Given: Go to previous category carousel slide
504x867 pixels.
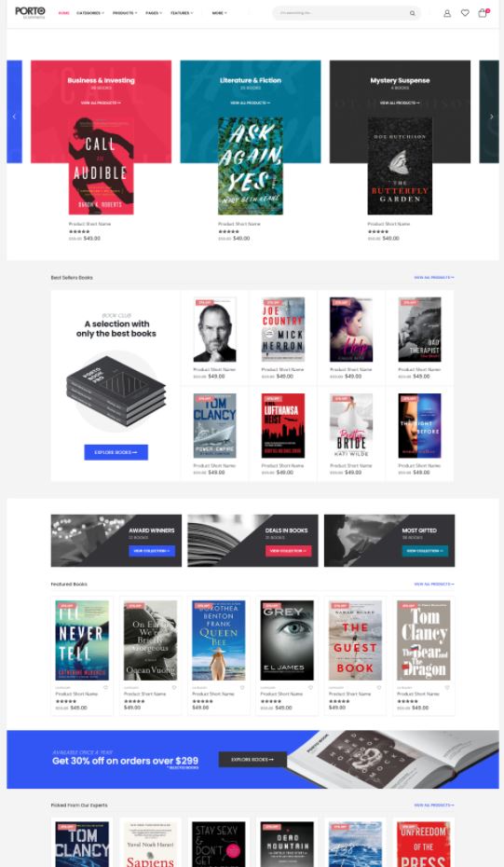Looking at the screenshot, I should click(14, 117).
